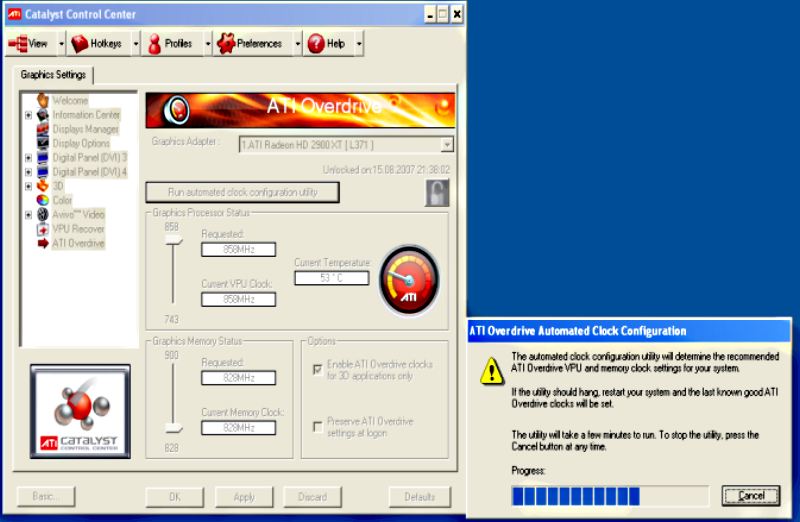Image resolution: width=800 pixels, height=522 pixels.
Task: Select VPU Recover in the tree
Action: (78, 229)
